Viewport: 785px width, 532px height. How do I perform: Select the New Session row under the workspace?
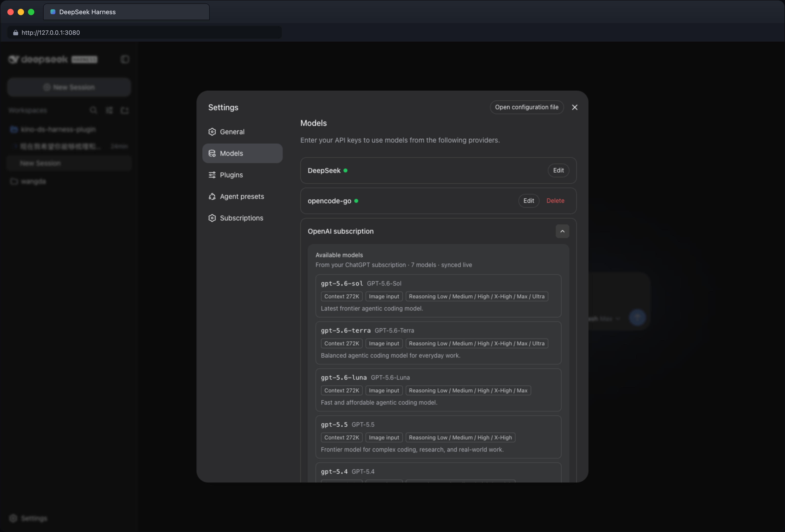click(69, 163)
